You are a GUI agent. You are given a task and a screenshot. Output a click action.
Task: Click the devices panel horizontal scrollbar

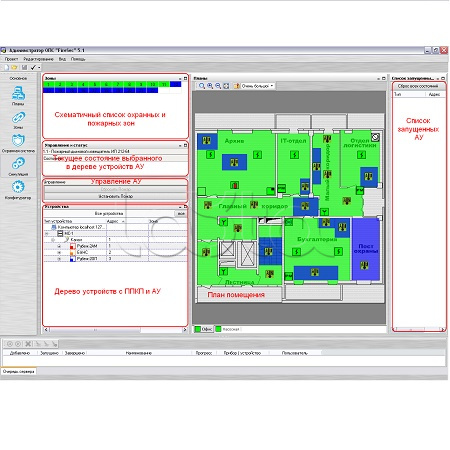pyautogui.click(x=115, y=330)
